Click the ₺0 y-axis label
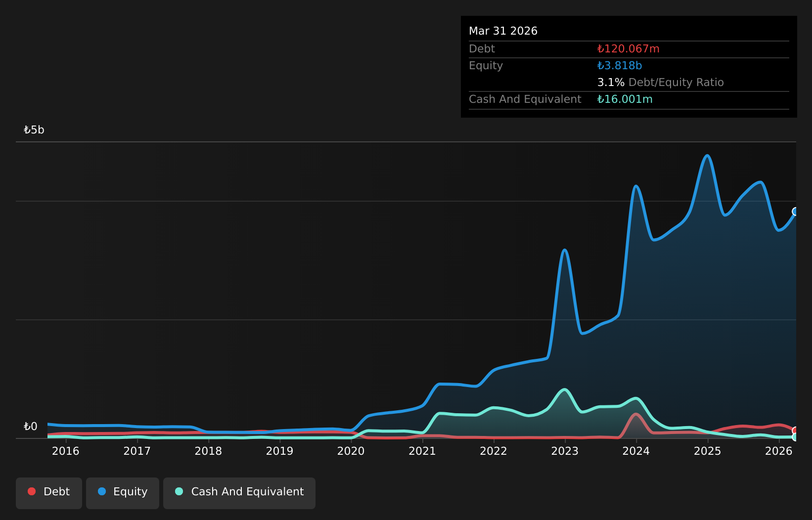This screenshot has width=812, height=520. pos(31,427)
